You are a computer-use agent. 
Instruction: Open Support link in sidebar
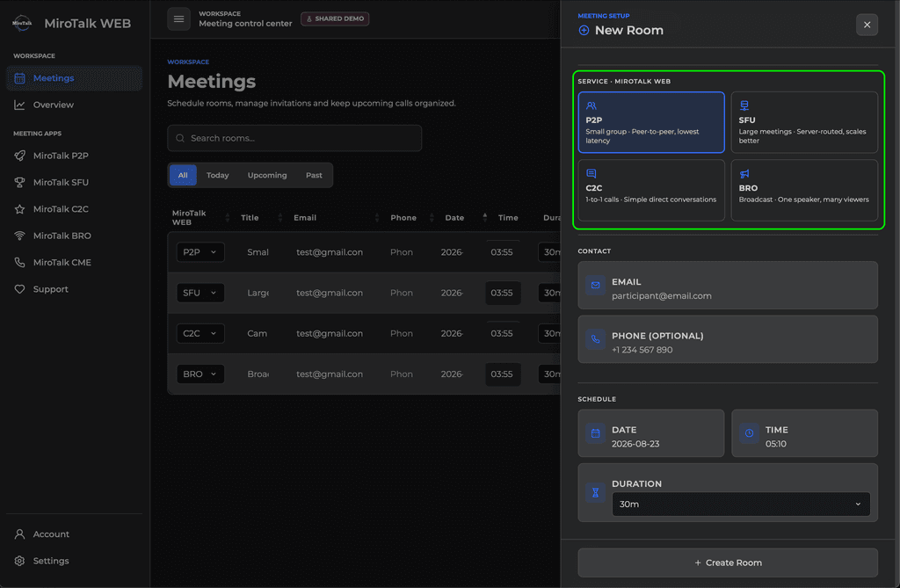point(74,289)
